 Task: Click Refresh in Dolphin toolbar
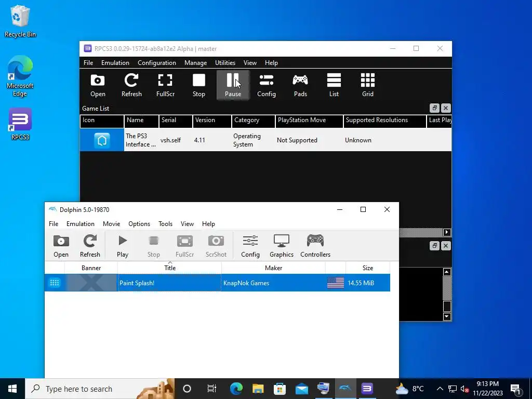[90, 246]
